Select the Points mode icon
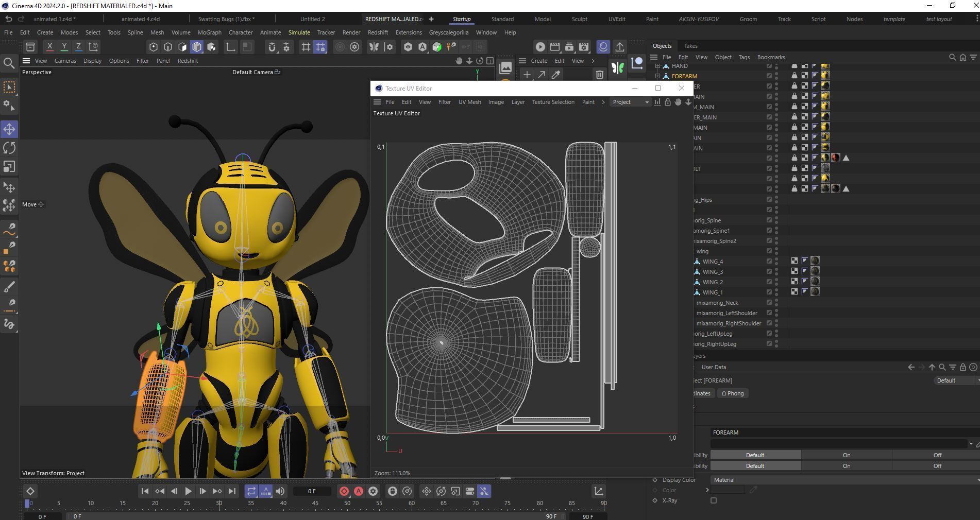Image resolution: width=980 pixels, height=520 pixels. coord(154,47)
